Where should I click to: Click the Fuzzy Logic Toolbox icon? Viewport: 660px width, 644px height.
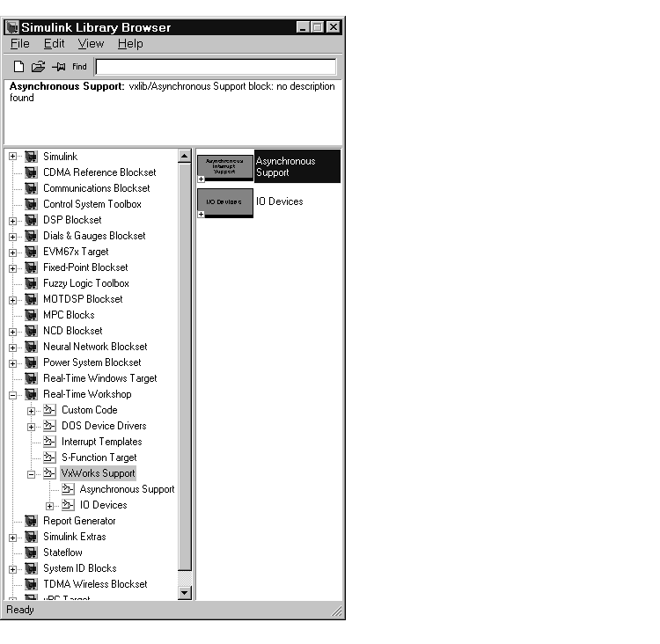pyautogui.click(x=31, y=283)
